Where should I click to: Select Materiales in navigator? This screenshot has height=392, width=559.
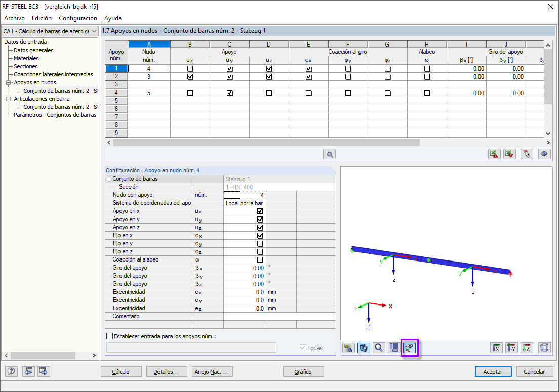26,58
